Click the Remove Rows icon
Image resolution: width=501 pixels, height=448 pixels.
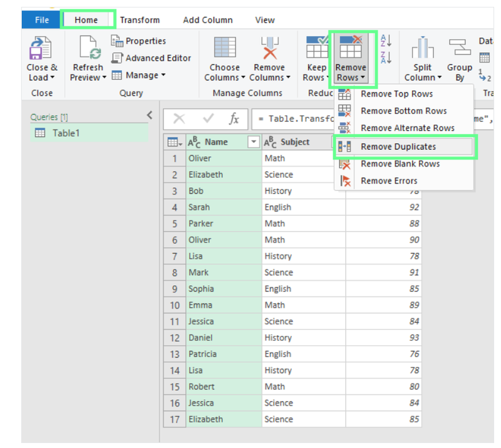pyautogui.click(x=351, y=47)
